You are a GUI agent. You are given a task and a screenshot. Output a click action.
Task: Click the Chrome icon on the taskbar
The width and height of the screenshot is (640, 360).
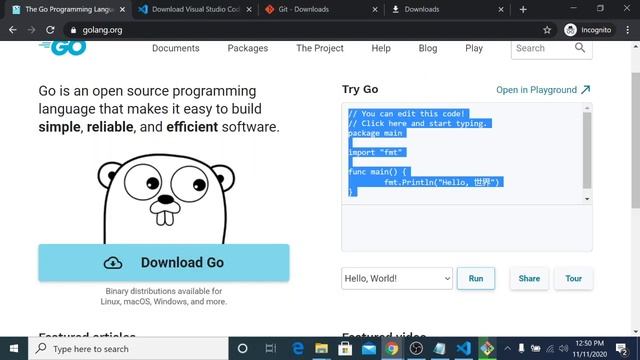click(392, 349)
